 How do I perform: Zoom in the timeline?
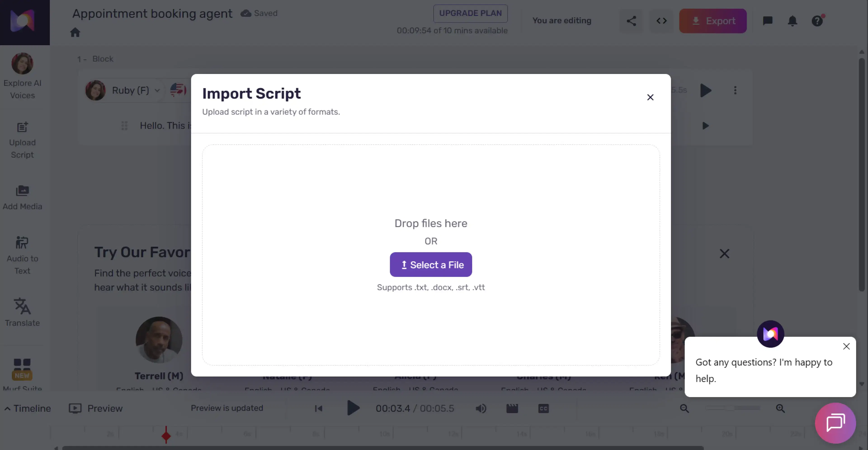tap(780, 409)
